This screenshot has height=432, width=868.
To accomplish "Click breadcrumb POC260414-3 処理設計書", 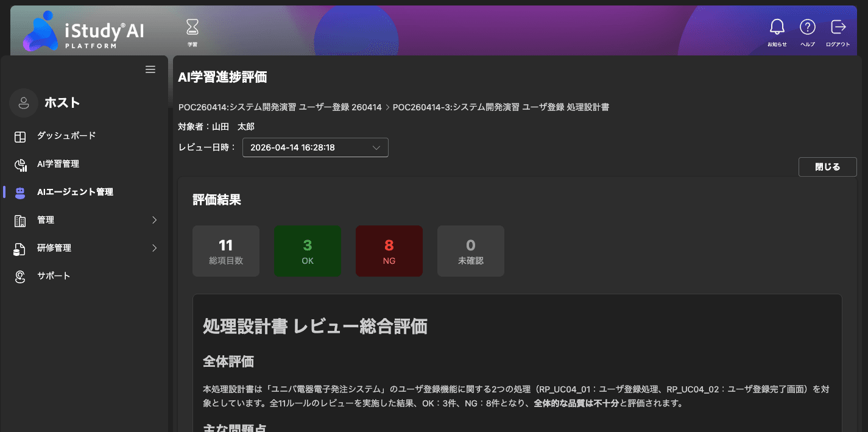I will coord(501,107).
